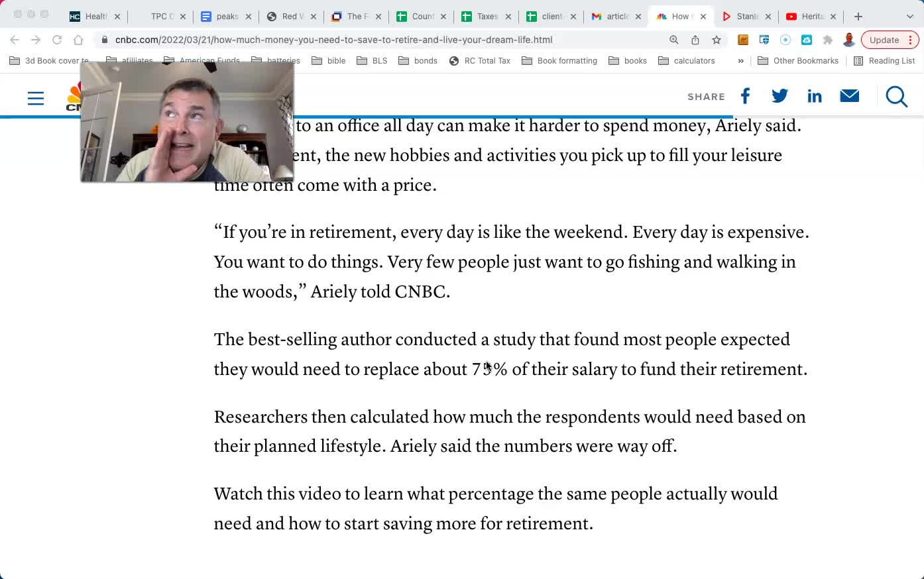Open Chrome three-dot menu

tap(911, 40)
